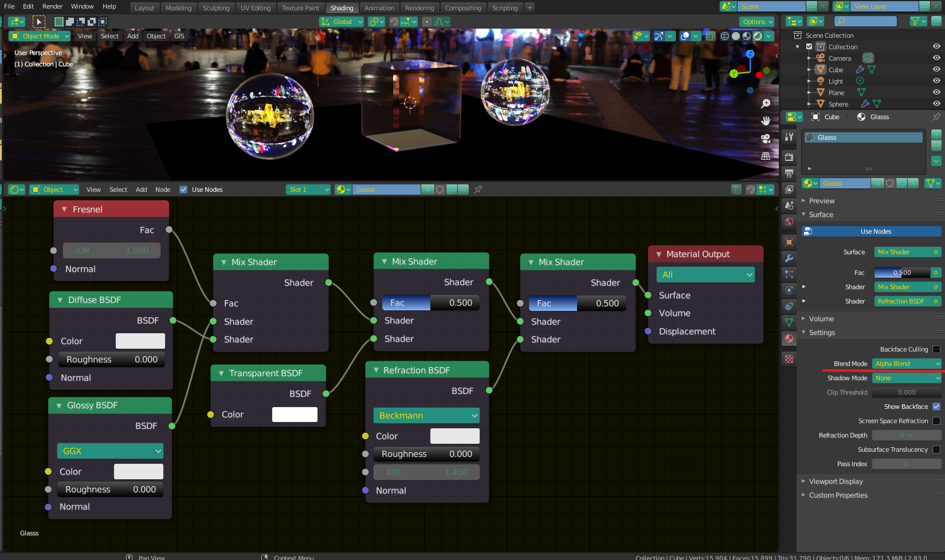Click pin icon in properties editor header
This screenshot has height=560, width=945.
pos(936,117)
